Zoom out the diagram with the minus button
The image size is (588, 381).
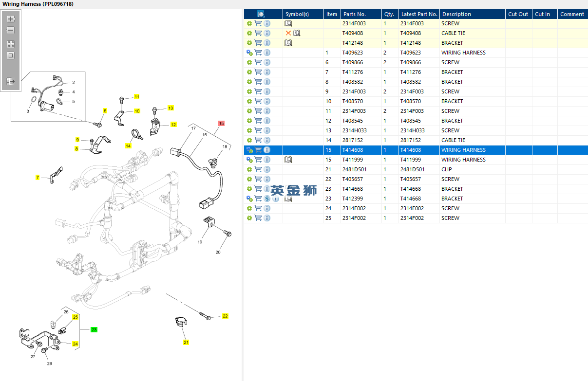click(x=11, y=30)
